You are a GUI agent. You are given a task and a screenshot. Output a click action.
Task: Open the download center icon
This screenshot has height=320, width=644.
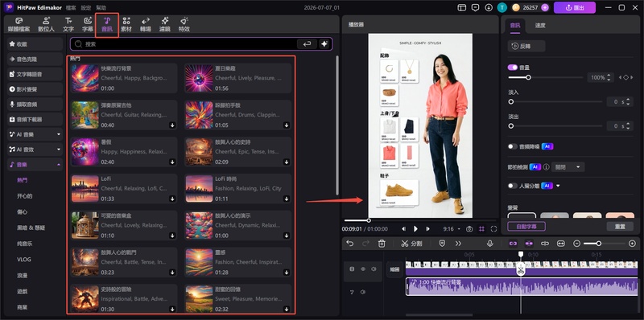point(489,7)
